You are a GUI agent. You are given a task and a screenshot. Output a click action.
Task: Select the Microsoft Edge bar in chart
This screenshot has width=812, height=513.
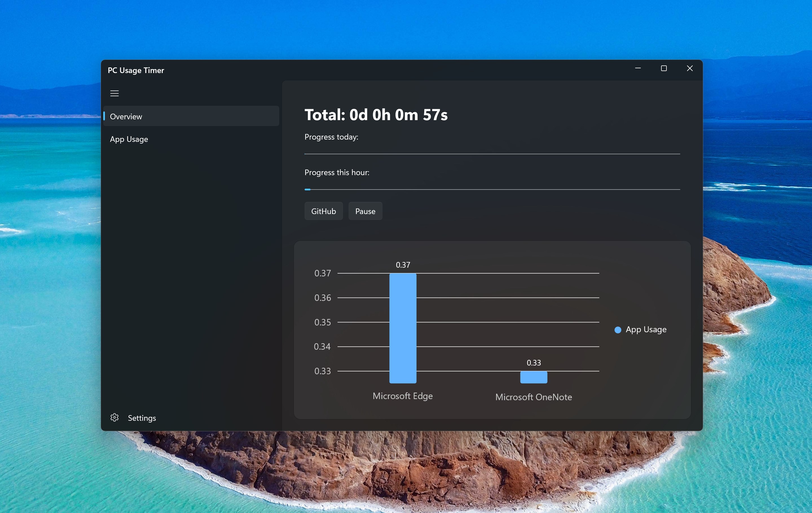point(403,328)
